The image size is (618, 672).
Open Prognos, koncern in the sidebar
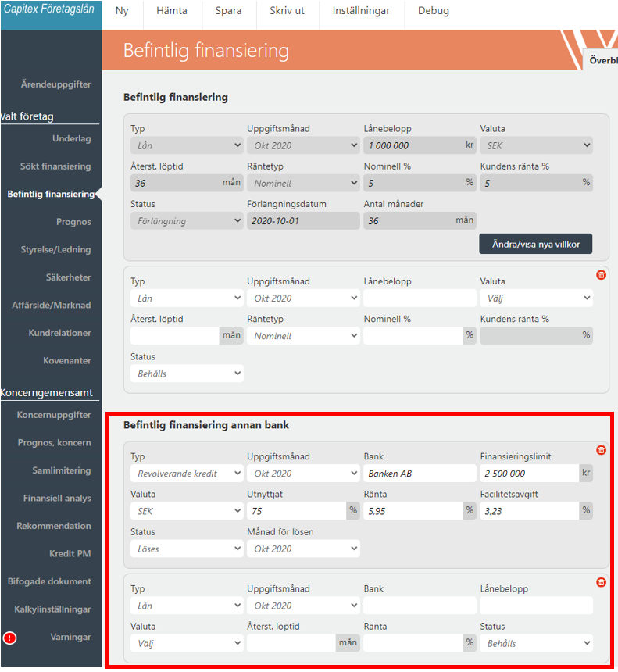(54, 443)
